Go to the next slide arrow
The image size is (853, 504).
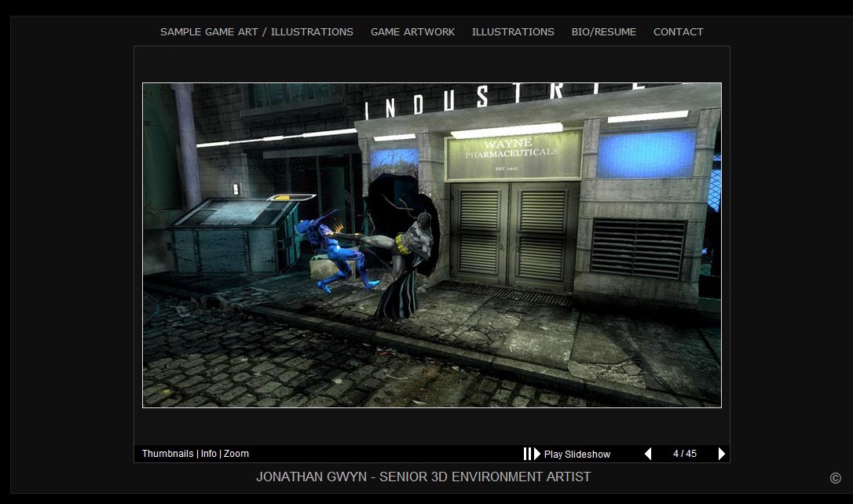coord(721,454)
